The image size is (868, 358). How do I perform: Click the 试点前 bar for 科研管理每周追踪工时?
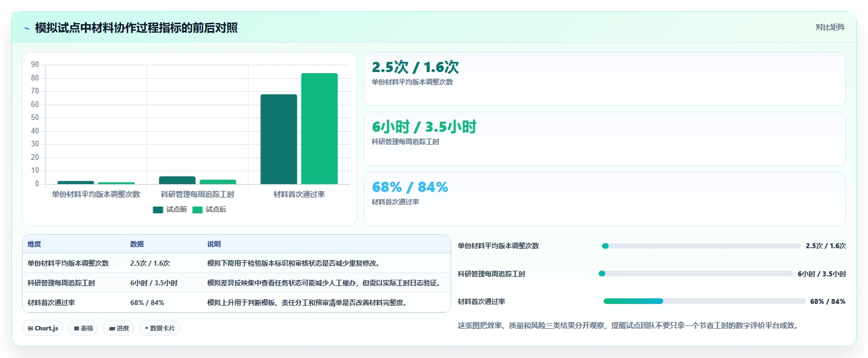177,180
